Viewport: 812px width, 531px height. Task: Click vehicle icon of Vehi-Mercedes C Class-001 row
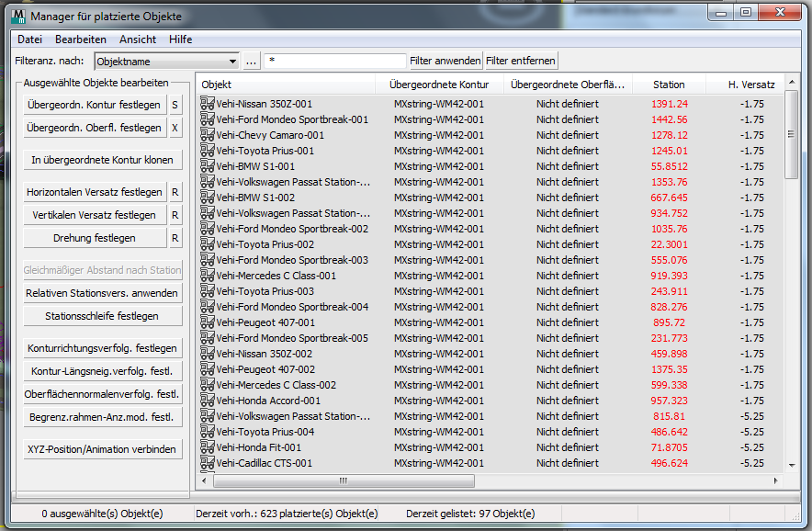click(208, 275)
